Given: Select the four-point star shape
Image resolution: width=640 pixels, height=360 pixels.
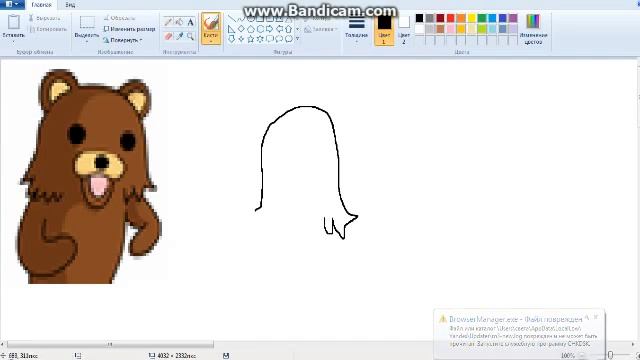Looking at the screenshot, I should pyautogui.click(x=241, y=39).
